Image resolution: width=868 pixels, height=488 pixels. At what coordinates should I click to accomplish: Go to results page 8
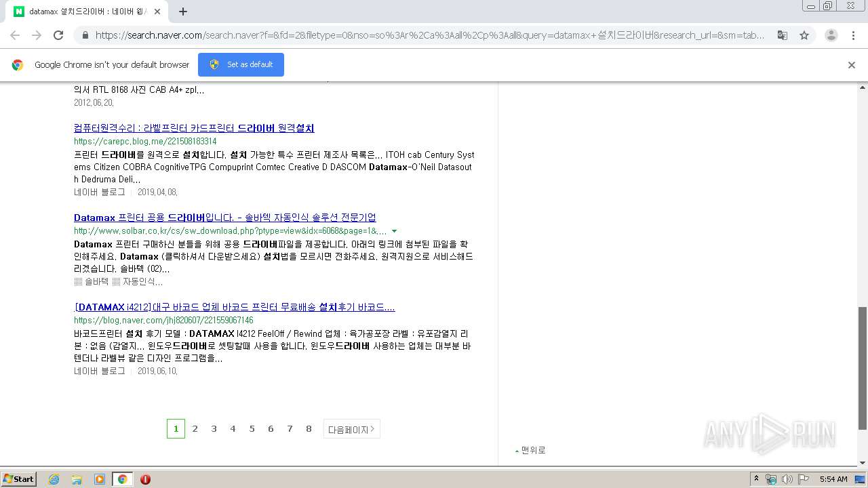[309, 429]
